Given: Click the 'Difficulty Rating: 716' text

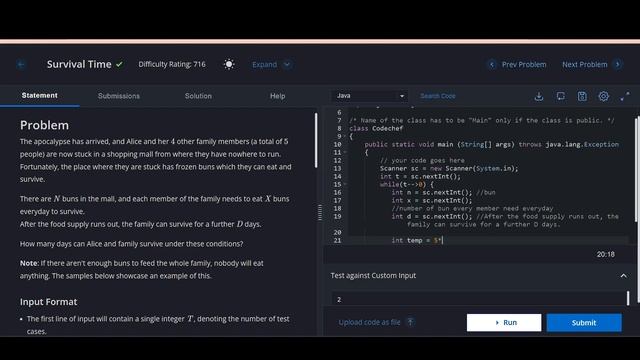Looking at the screenshot, I should coord(172,64).
